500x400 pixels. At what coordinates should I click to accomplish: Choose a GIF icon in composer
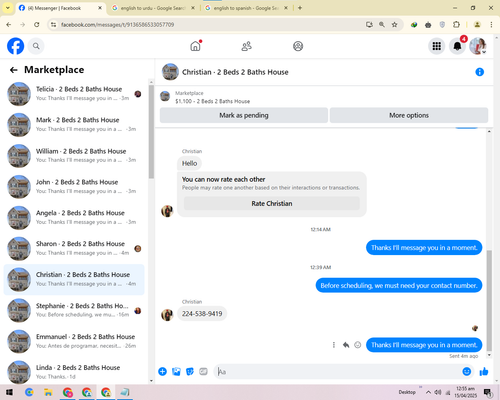[x=203, y=371]
